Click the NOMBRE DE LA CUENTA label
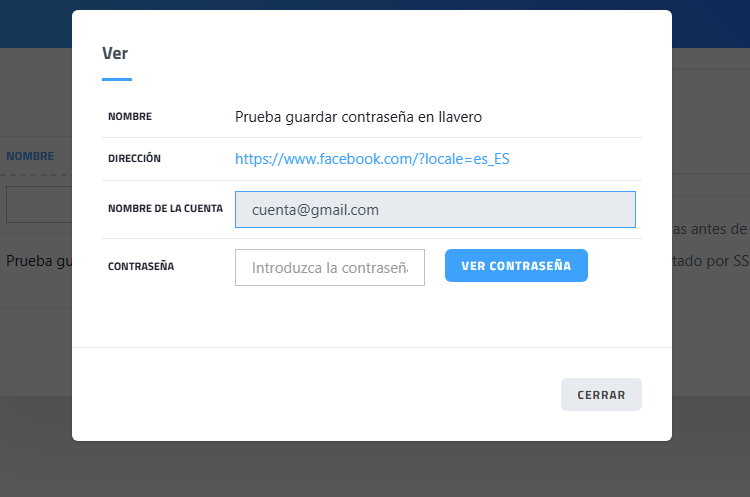Screen dimensions: 750x497 165,209
